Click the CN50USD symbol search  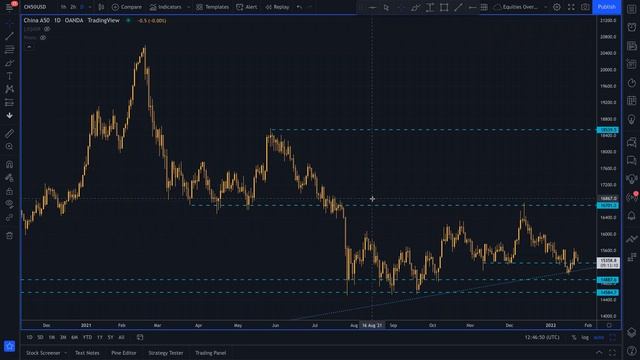(35, 7)
